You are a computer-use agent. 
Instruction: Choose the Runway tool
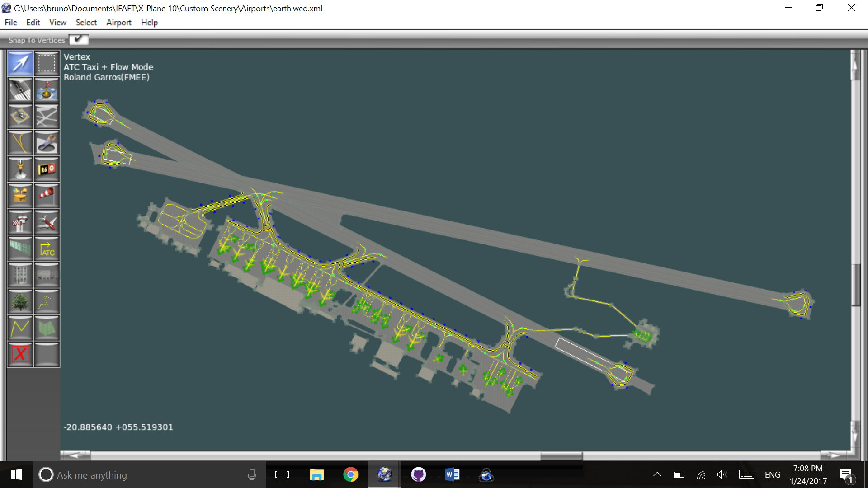20,90
